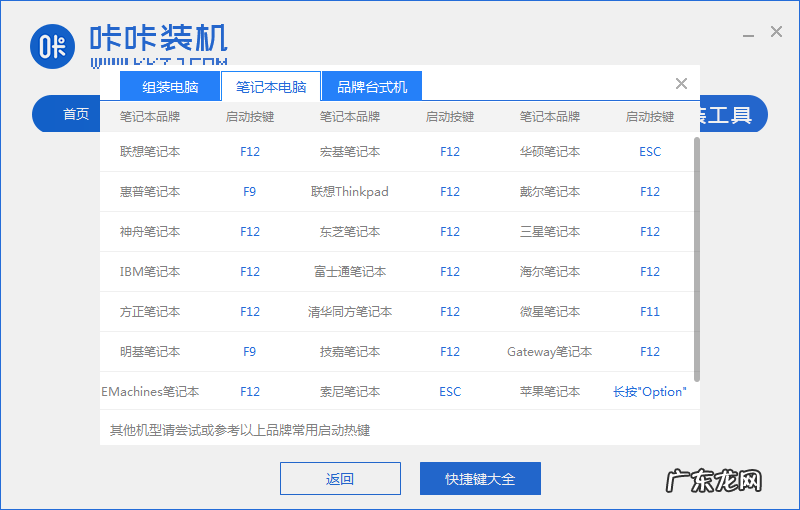Select EMachines笔记本 brand cell
The width and height of the screenshot is (800, 510).
[x=150, y=392]
